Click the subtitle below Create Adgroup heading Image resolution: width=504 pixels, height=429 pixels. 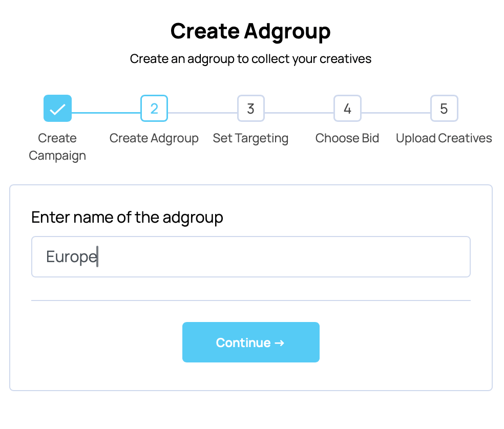[250, 58]
